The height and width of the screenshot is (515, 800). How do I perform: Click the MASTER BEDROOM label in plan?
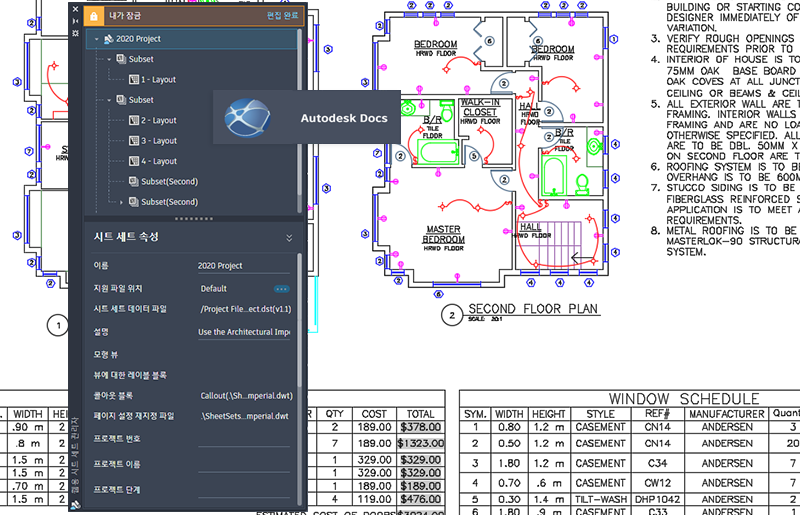point(443,235)
